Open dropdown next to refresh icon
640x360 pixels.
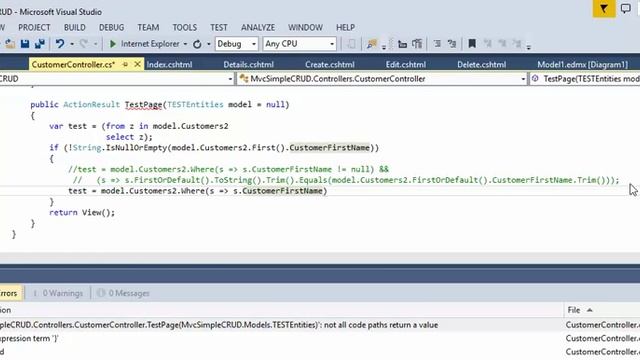(x=209, y=44)
